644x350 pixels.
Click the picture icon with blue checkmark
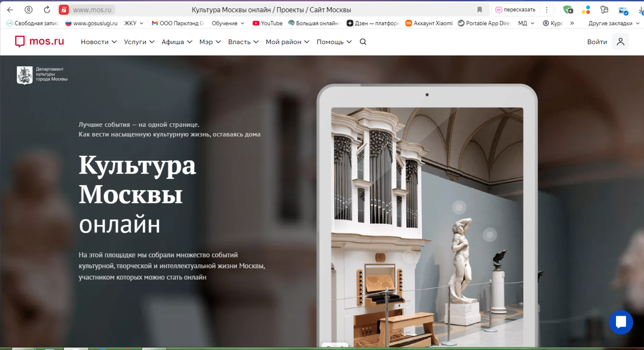(x=624, y=10)
